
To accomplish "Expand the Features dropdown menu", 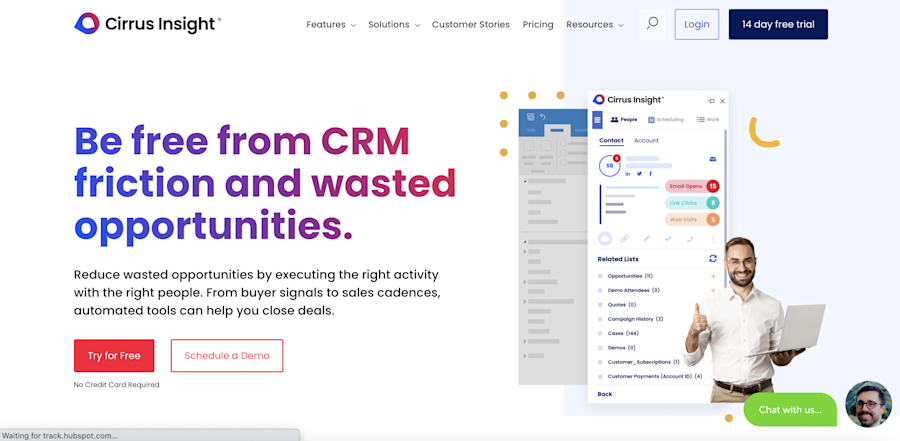I will pyautogui.click(x=331, y=25).
